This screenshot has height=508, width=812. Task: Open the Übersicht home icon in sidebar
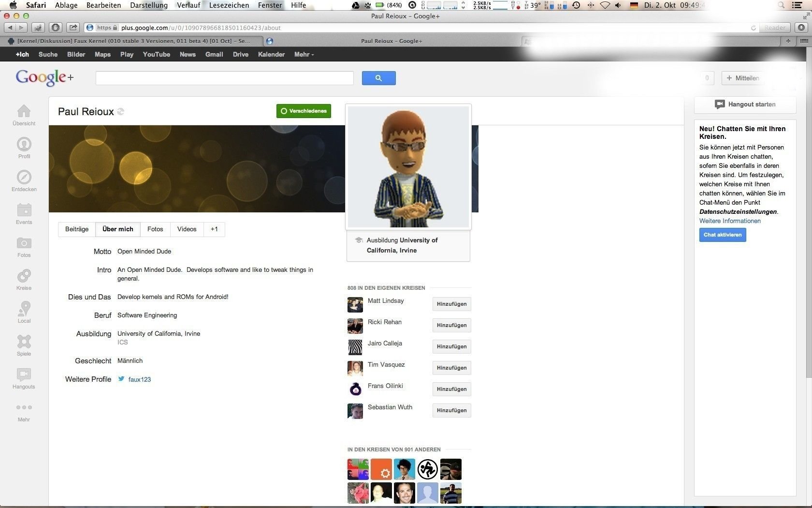[x=24, y=111]
